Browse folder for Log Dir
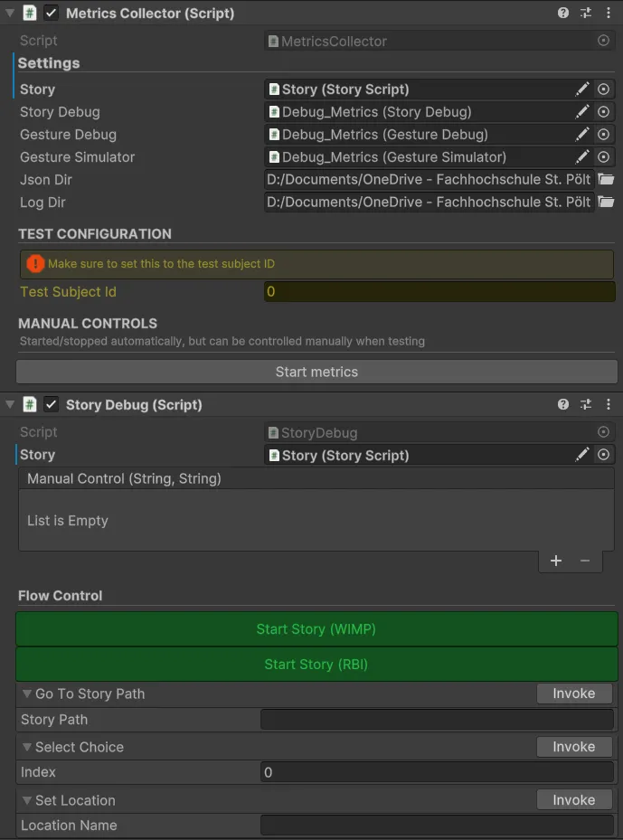623x840 pixels. (x=606, y=202)
